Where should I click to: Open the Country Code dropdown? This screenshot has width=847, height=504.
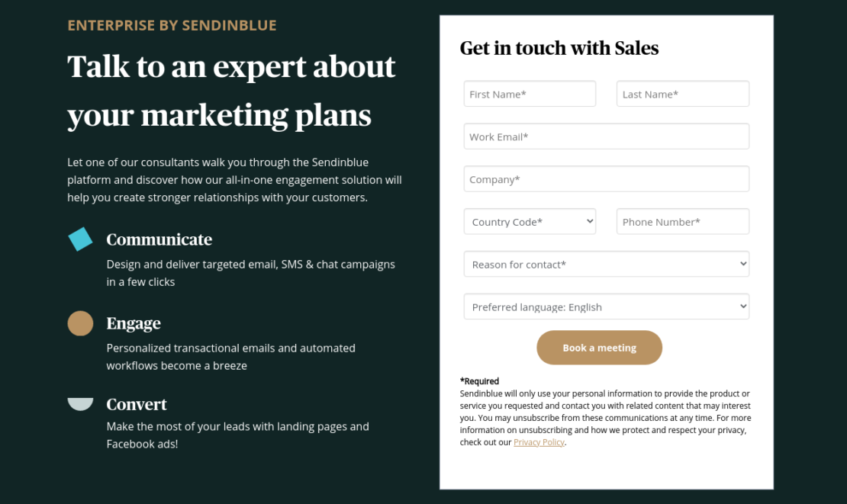(x=530, y=221)
